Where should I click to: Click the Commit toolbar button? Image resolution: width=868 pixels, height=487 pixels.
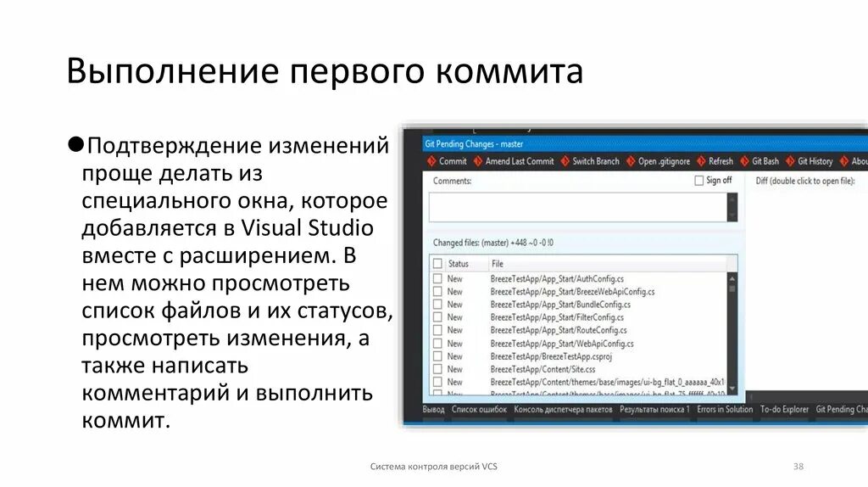[x=447, y=161]
